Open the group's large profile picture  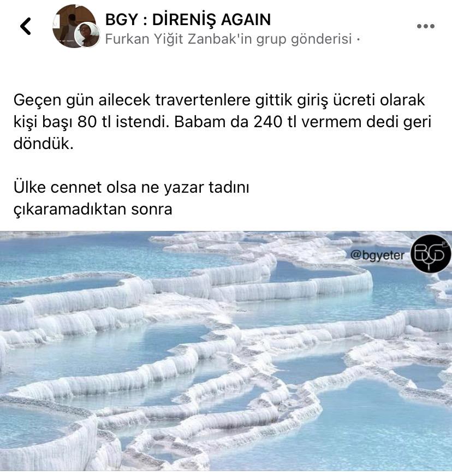point(74,26)
